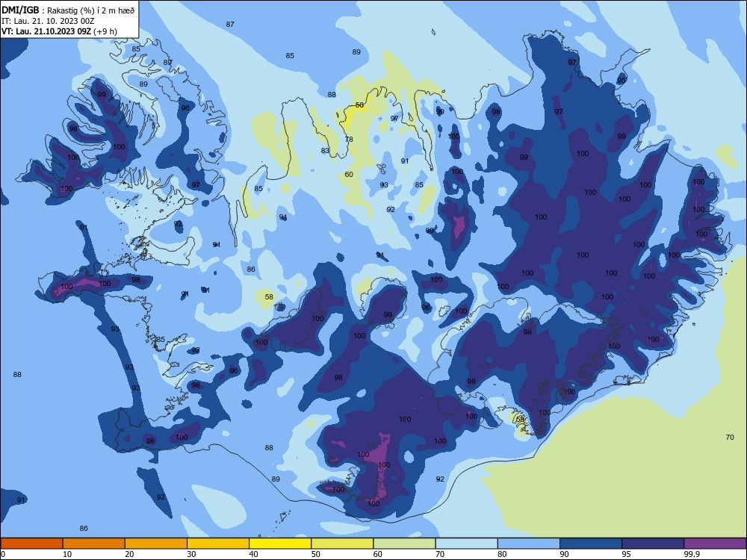Click the dark orange 0–10 legend swatch
This screenshot has width=747, height=560.
[x=31, y=544]
